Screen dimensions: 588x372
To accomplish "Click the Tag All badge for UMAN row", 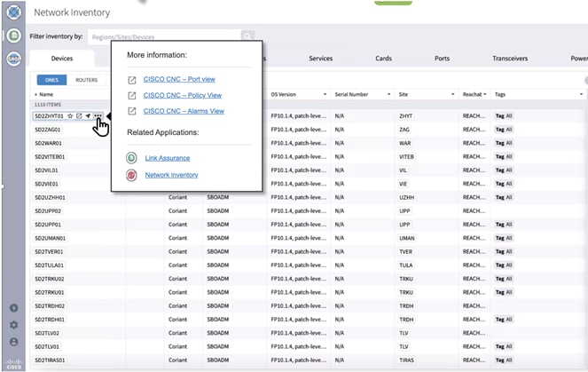I will click(504, 238).
